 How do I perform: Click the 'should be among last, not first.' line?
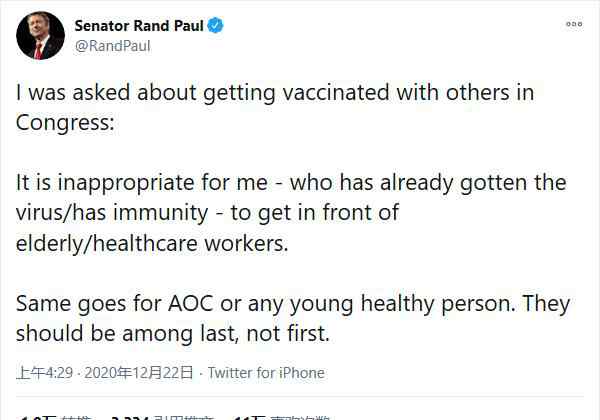pyautogui.click(x=173, y=334)
